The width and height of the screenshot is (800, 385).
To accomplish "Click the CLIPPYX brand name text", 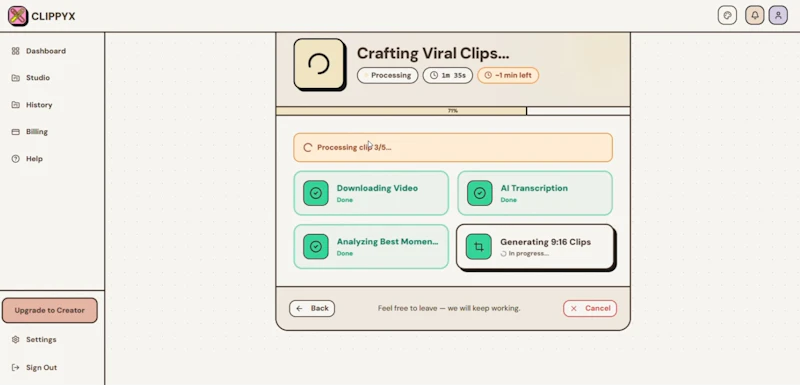I will 53,17.
